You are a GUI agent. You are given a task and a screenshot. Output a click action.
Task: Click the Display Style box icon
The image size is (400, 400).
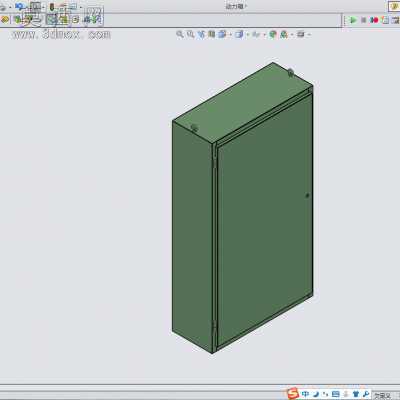(239, 34)
